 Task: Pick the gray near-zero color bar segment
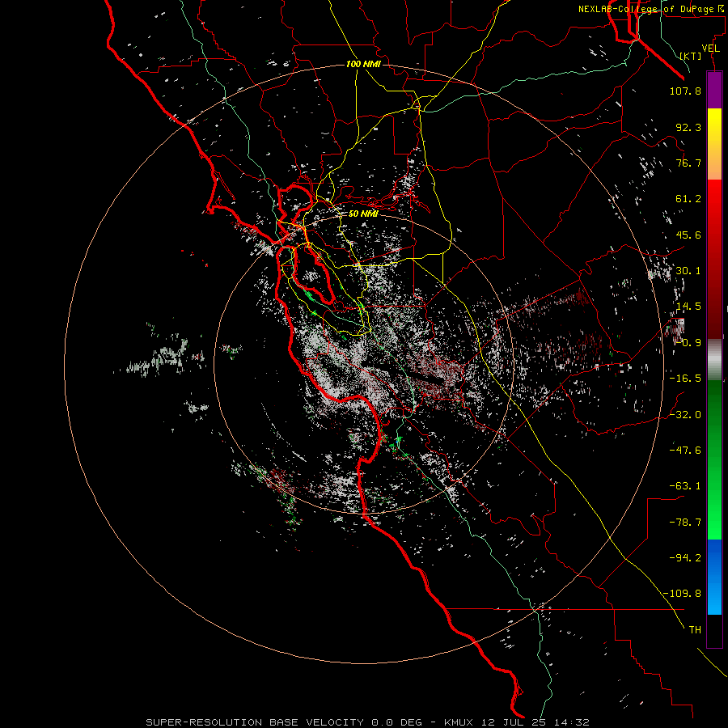click(x=714, y=360)
